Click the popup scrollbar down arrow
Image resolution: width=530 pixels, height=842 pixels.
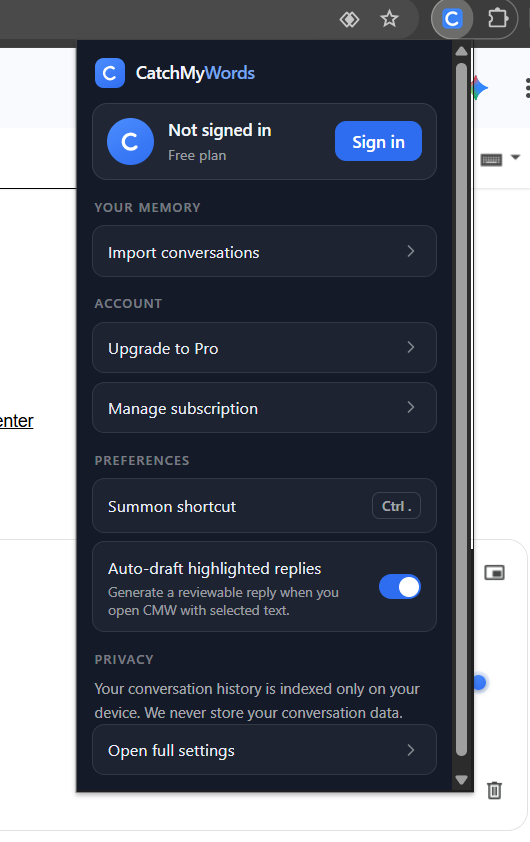(x=461, y=780)
